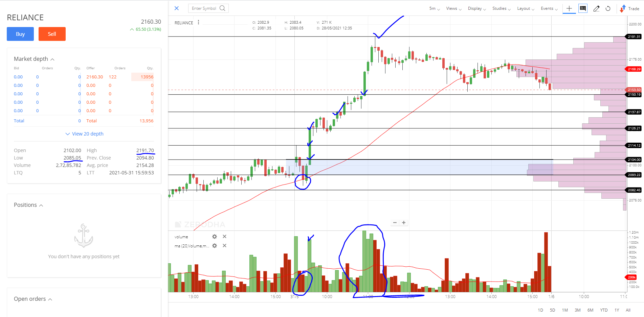This screenshot has width=644, height=317.
Task: Click the Avg. price value 2154.28
Action: pyautogui.click(x=145, y=165)
